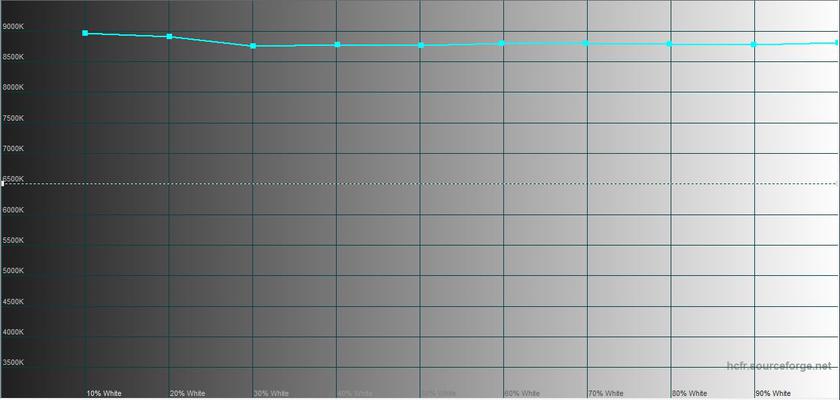Select the '70% White' axis label
840x400 pixels.
pyautogui.click(x=605, y=393)
